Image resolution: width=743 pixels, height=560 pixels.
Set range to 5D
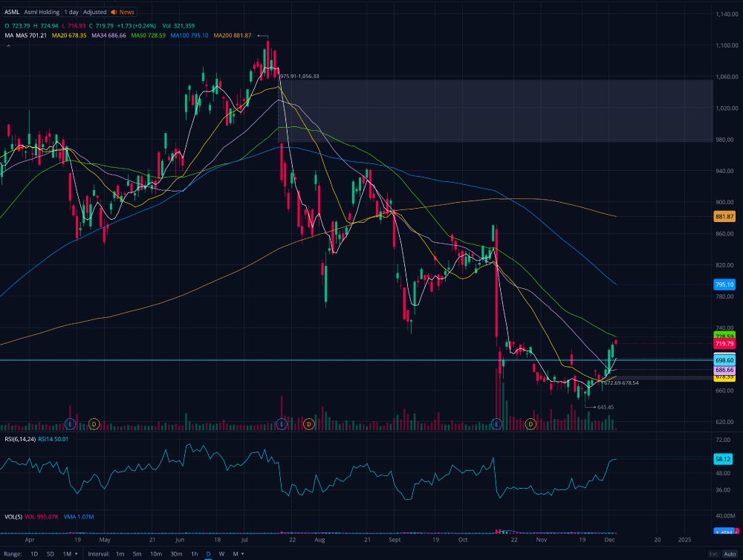51,554
